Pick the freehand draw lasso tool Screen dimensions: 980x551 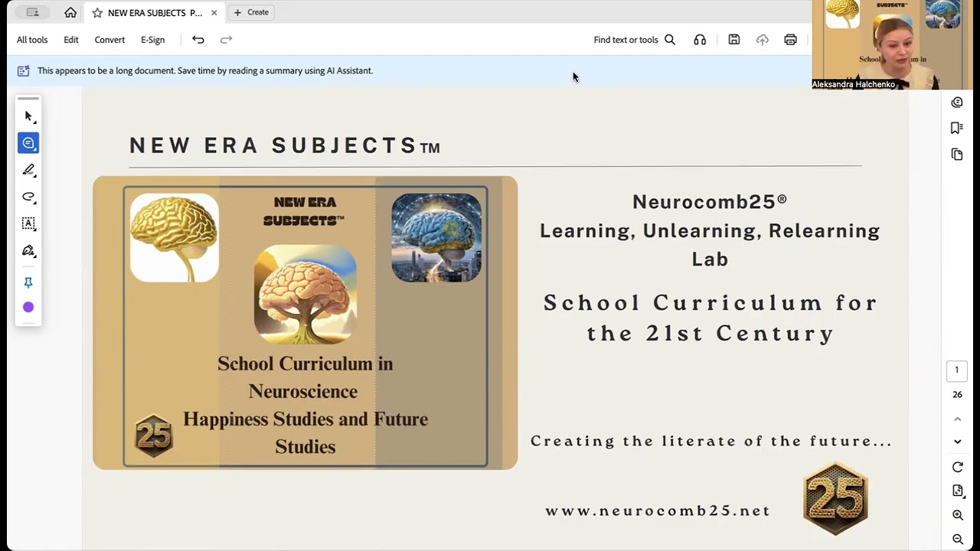(x=28, y=197)
